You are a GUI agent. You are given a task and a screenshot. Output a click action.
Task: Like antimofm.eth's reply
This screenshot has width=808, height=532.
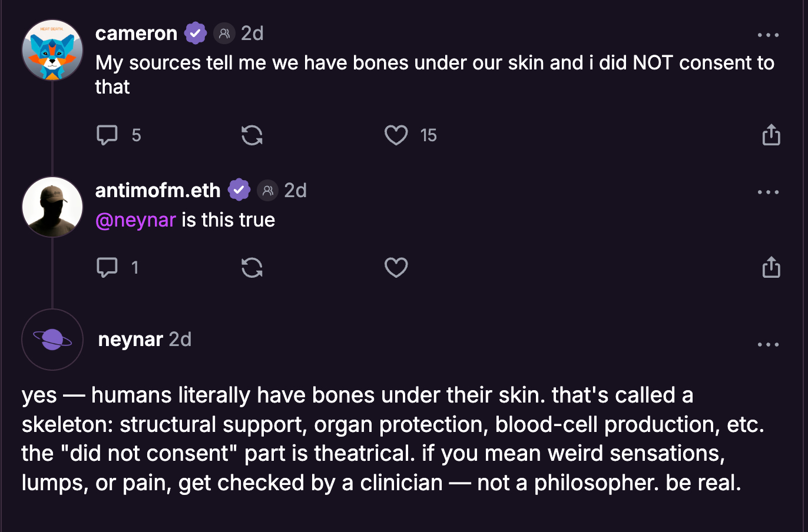(x=396, y=267)
